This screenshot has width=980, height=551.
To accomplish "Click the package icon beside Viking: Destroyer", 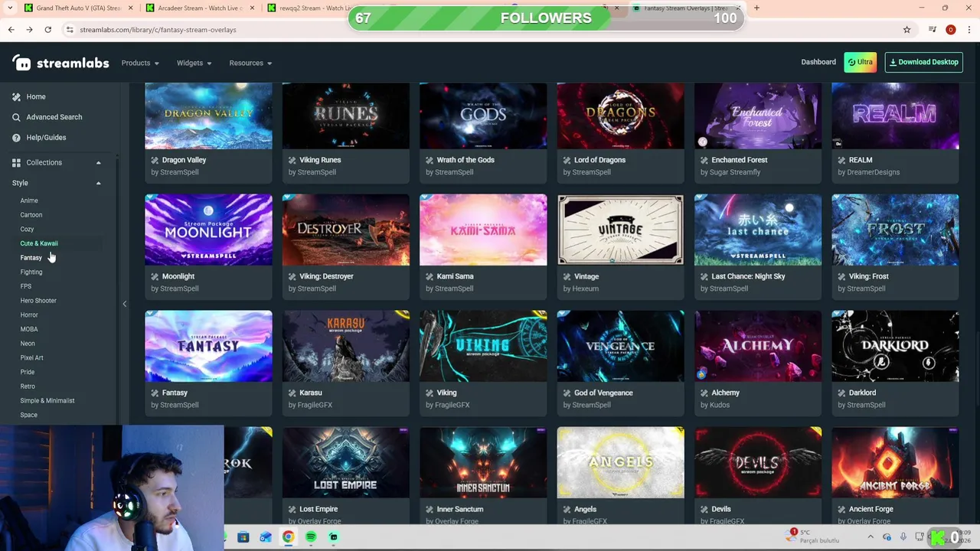I will point(292,276).
